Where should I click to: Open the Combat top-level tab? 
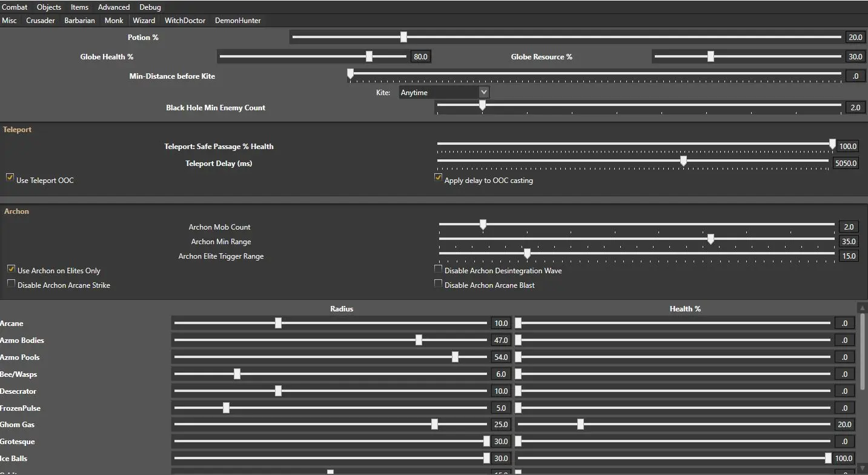coord(15,7)
